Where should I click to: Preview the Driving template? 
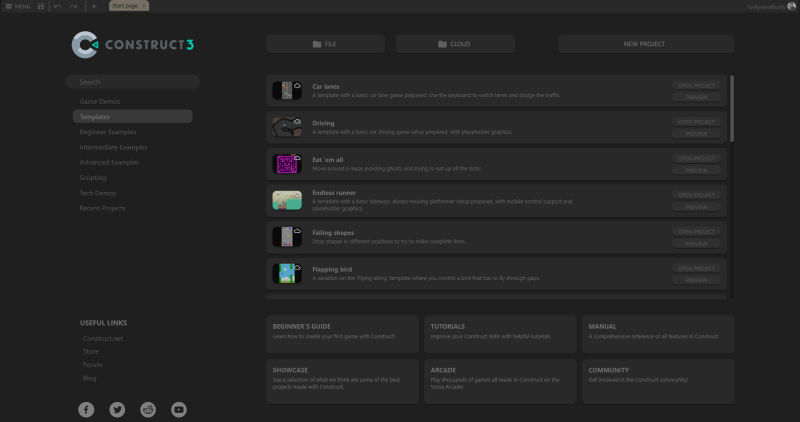click(696, 134)
